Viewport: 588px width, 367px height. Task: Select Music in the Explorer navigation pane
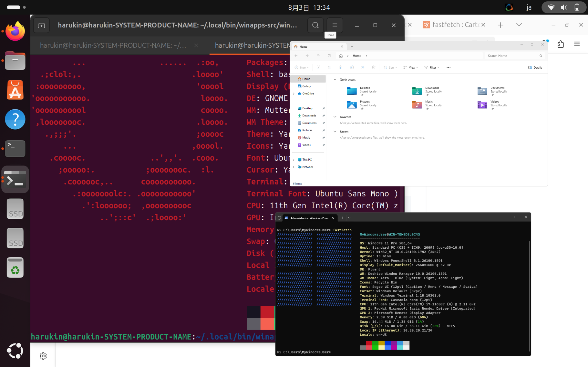[x=306, y=138]
